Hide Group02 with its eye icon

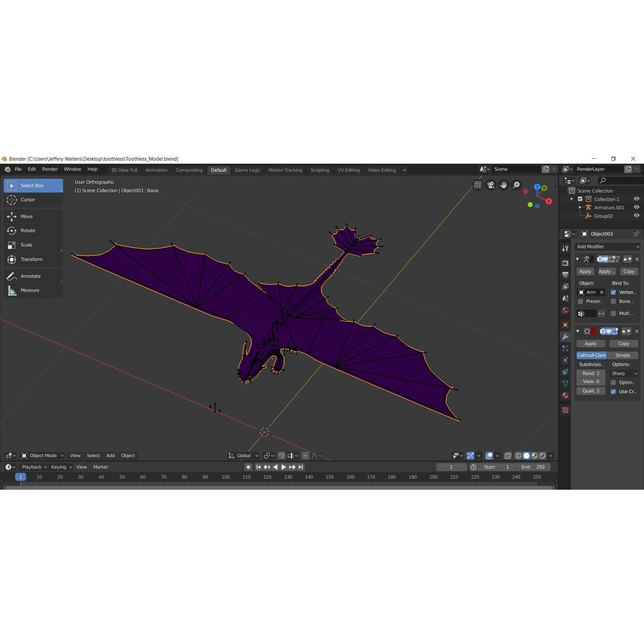[x=636, y=216]
